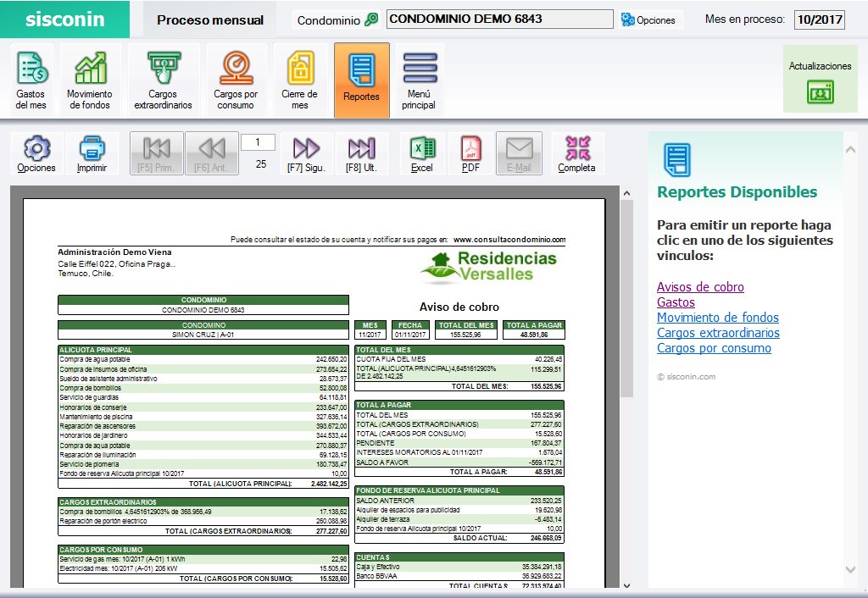The height and width of the screenshot is (598, 868).
Task: Select Proceso mensual tab header
Action: pyautogui.click(x=210, y=20)
